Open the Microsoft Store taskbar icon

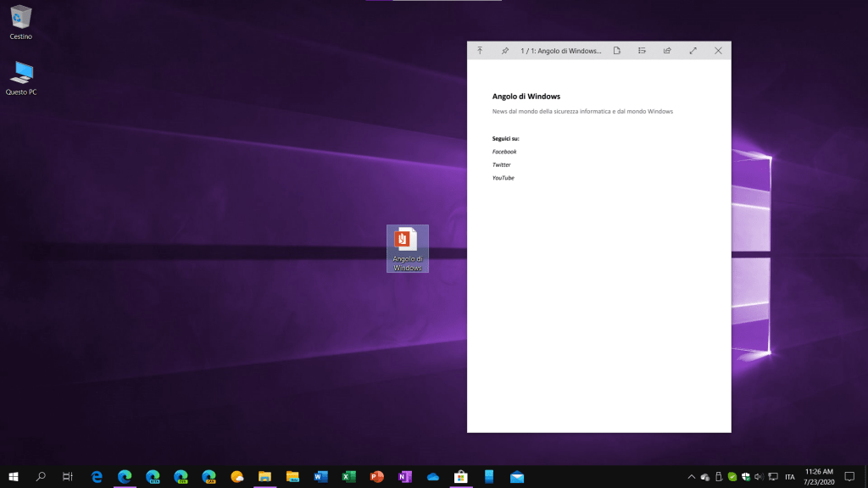tap(460, 477)
